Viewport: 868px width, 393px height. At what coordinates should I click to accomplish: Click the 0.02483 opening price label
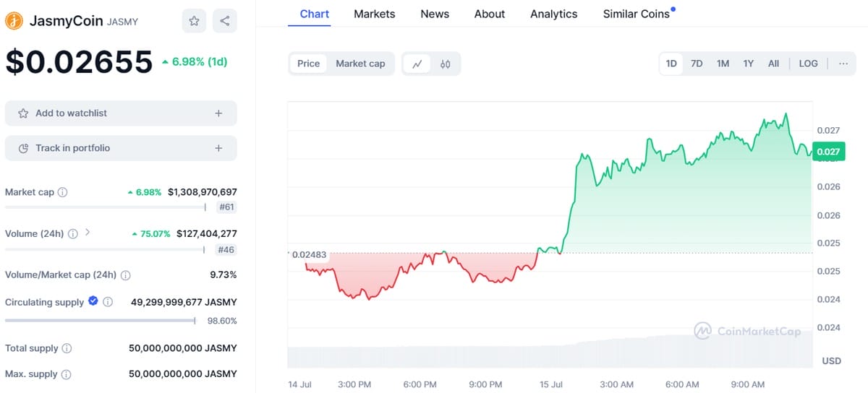coord(309,254)
